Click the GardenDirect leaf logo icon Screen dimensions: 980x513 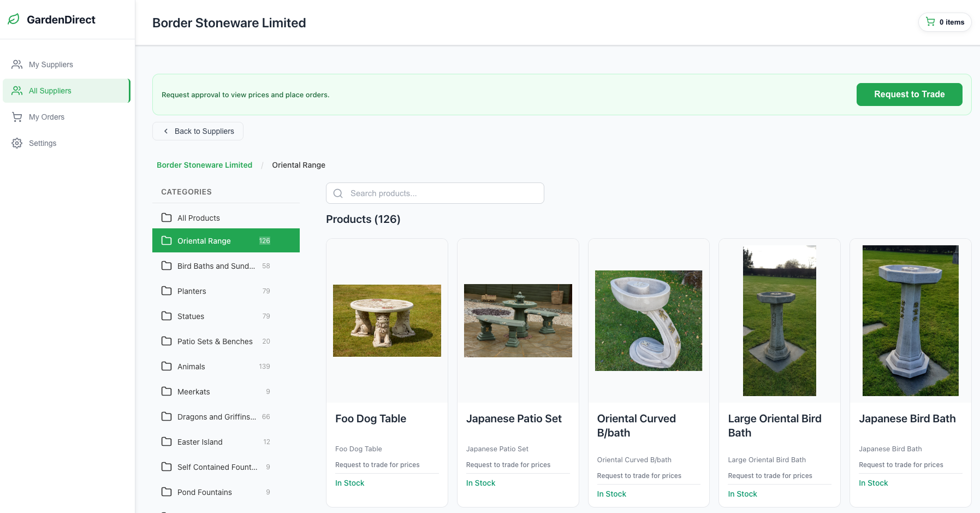[x=14, y=20]
